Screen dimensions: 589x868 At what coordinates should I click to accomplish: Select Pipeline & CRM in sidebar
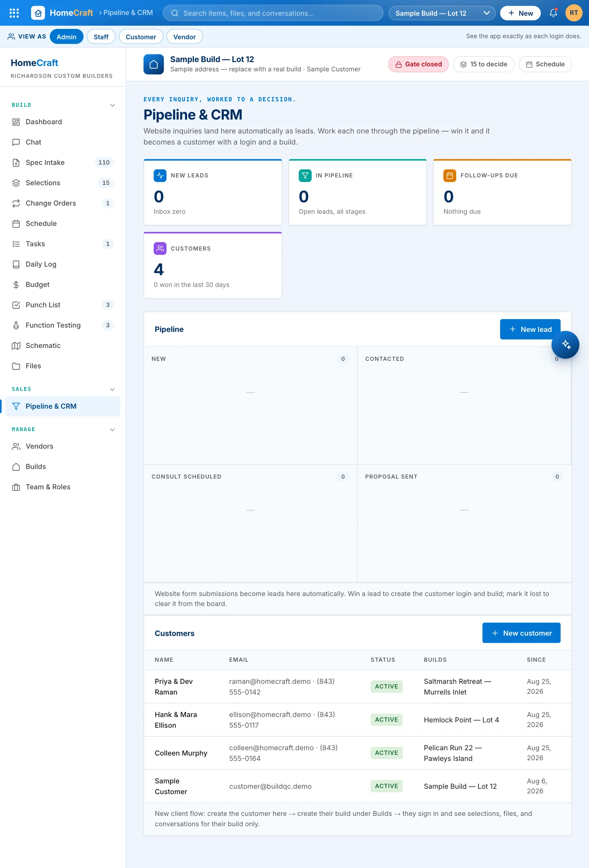[x=63, y=407]
